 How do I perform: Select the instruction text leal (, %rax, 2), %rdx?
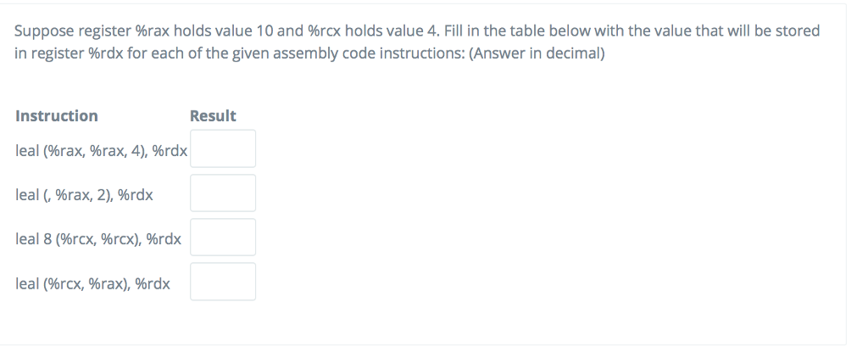point(84,195)
